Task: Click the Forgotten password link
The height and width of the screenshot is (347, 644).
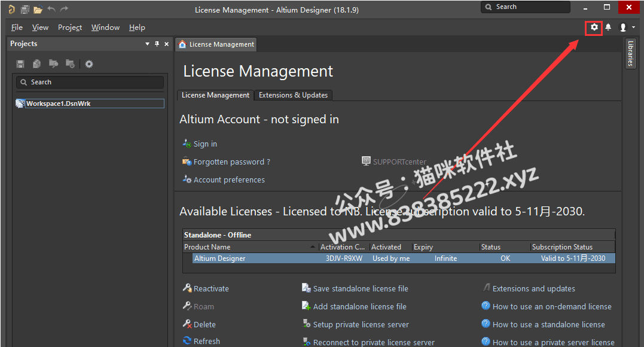Action: 231,162
